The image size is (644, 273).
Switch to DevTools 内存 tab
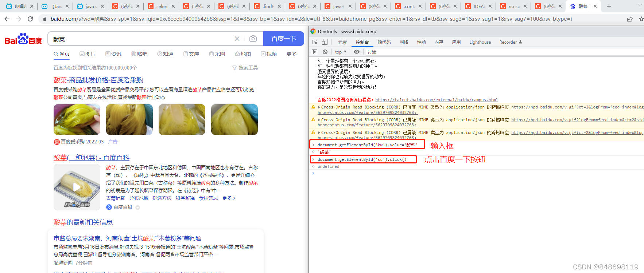439,42
